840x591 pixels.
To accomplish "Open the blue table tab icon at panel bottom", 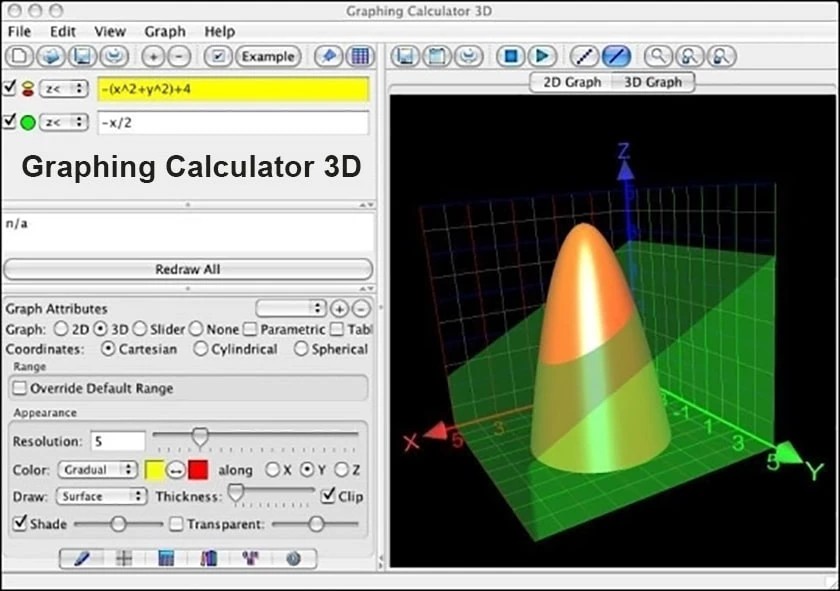I will [166, 559].
